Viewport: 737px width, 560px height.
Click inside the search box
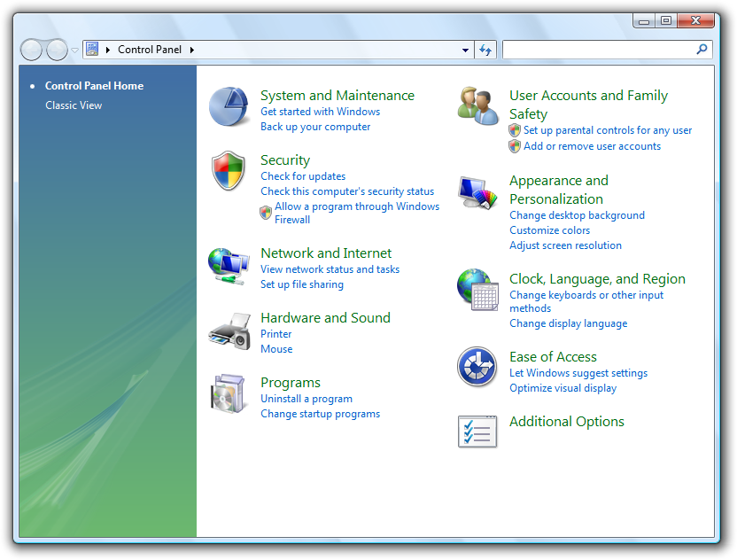click(x=598, y=51)
